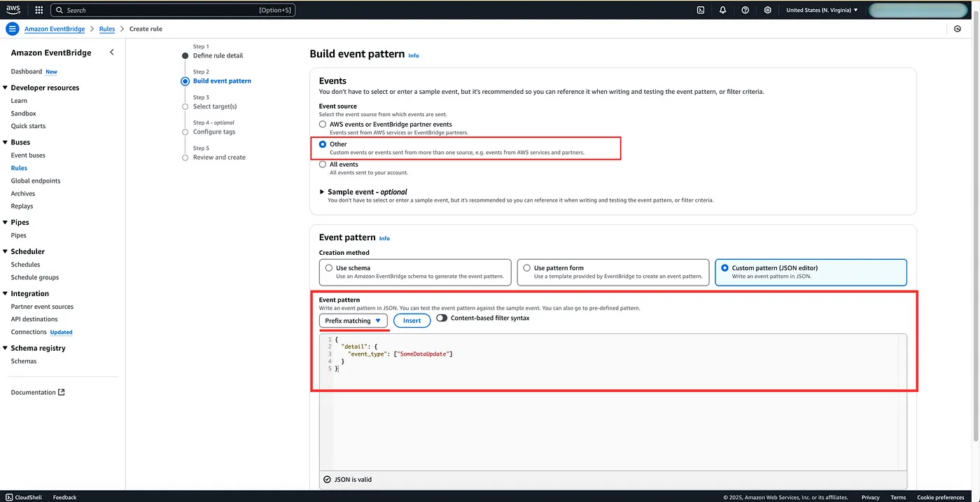Open Archives in sidebar
The image size is (980, 502).
coord(23,193)
